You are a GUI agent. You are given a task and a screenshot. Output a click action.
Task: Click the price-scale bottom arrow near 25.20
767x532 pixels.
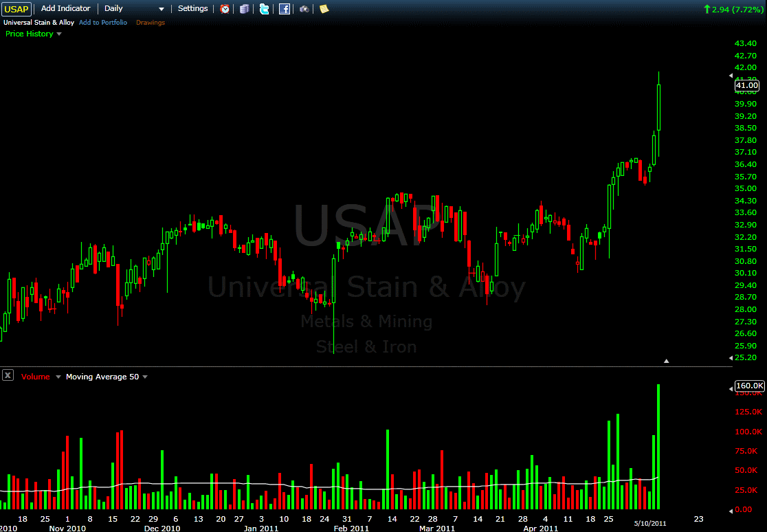pos(731,358)
